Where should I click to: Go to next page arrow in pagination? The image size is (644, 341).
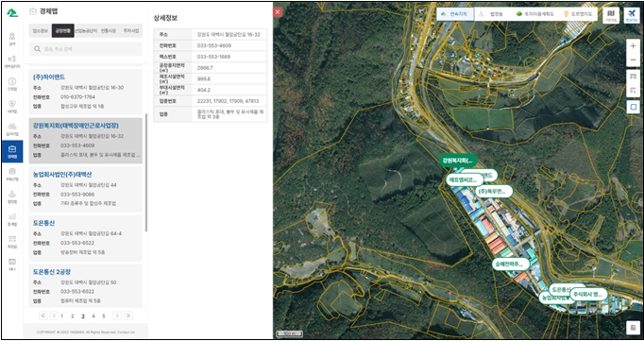(117, 315)
